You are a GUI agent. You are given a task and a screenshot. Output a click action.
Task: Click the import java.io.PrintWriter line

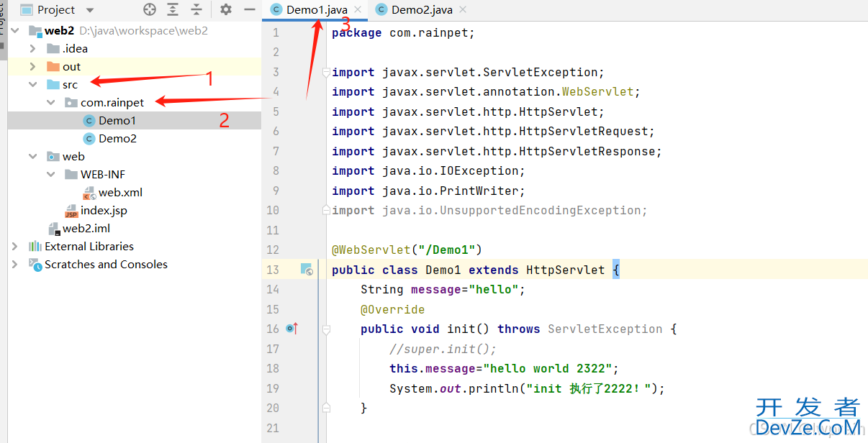(429, 191)
